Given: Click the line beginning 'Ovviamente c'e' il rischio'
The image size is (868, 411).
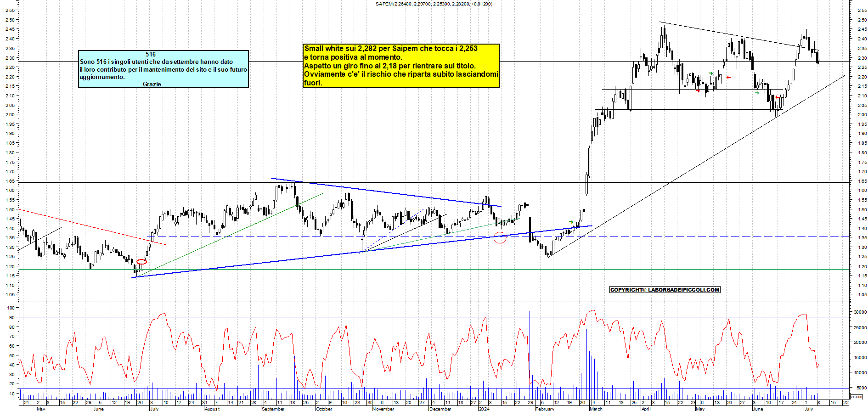Looking at the screenshot, I should click(x=401, y=74).
